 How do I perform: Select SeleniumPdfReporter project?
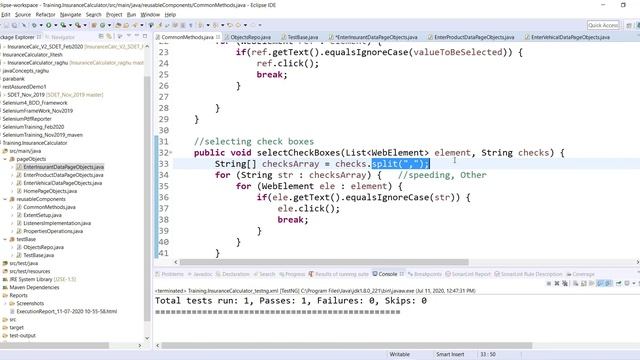tap(27, 119)
